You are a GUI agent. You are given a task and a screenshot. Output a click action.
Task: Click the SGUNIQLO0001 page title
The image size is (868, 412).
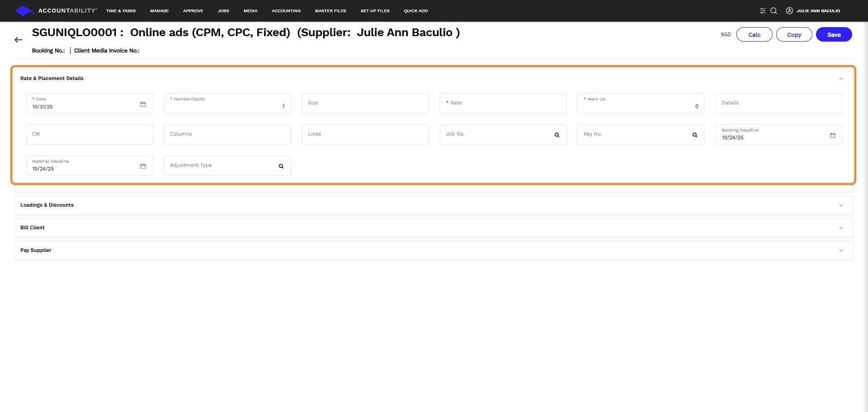[x=246, y=33]
